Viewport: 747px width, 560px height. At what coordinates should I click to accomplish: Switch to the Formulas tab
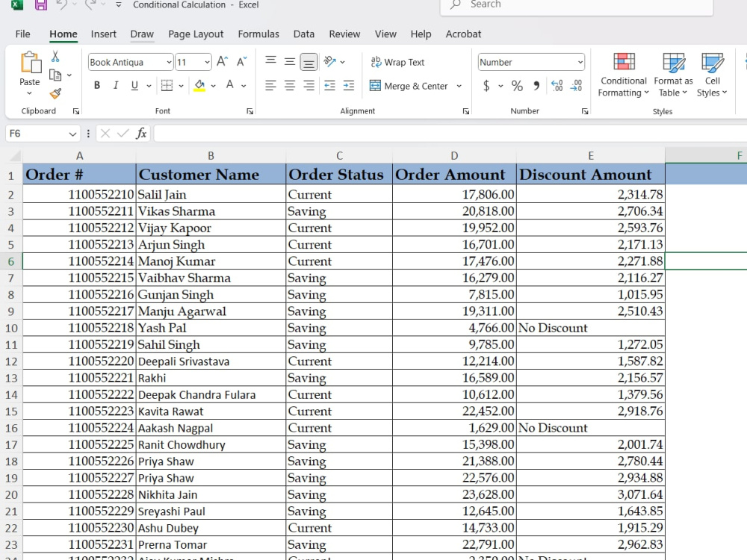(x=258, y=34)
